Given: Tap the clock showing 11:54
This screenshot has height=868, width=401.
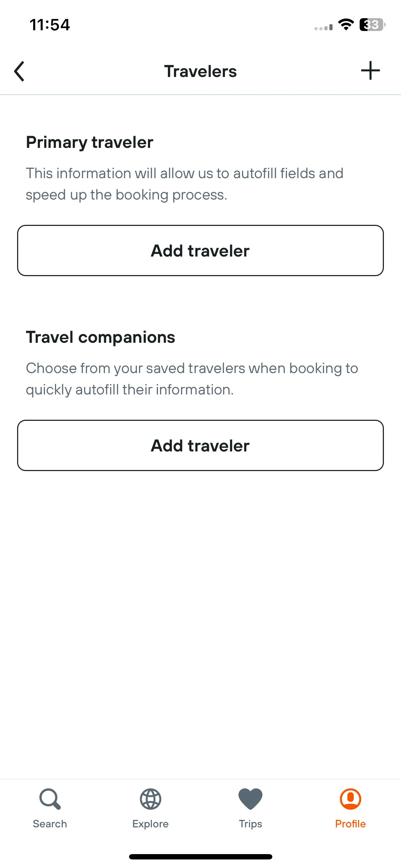Looking at the screenshot, I should [50, 25].
